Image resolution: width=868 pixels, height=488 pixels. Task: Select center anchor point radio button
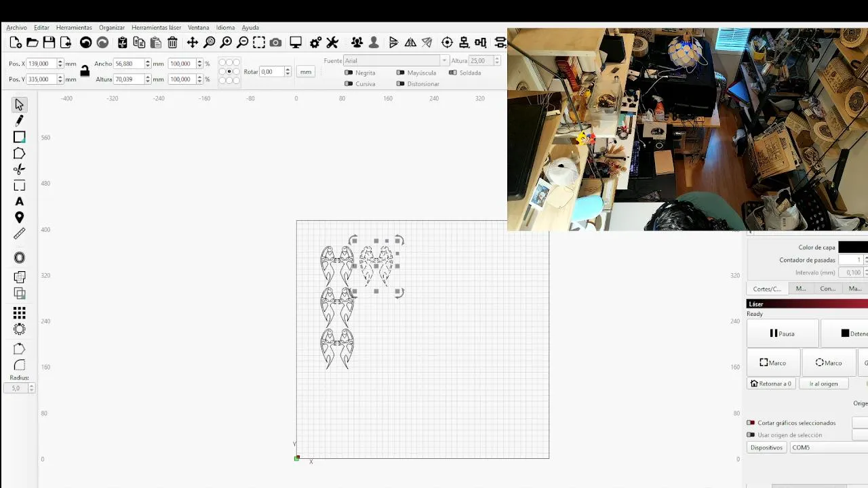229,71
